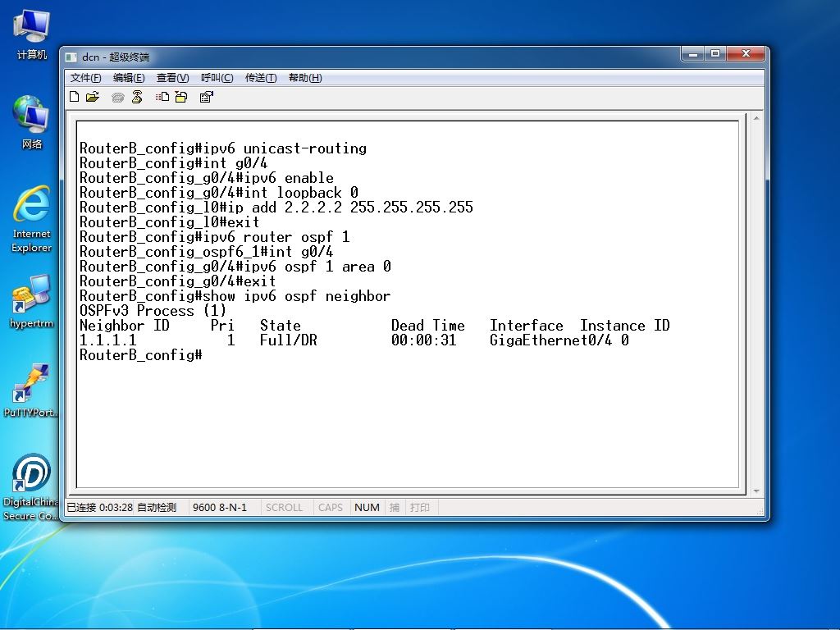Click the dead time 00:00:31 value
Screen dimensions: 840x630
(x=424, y=340)
